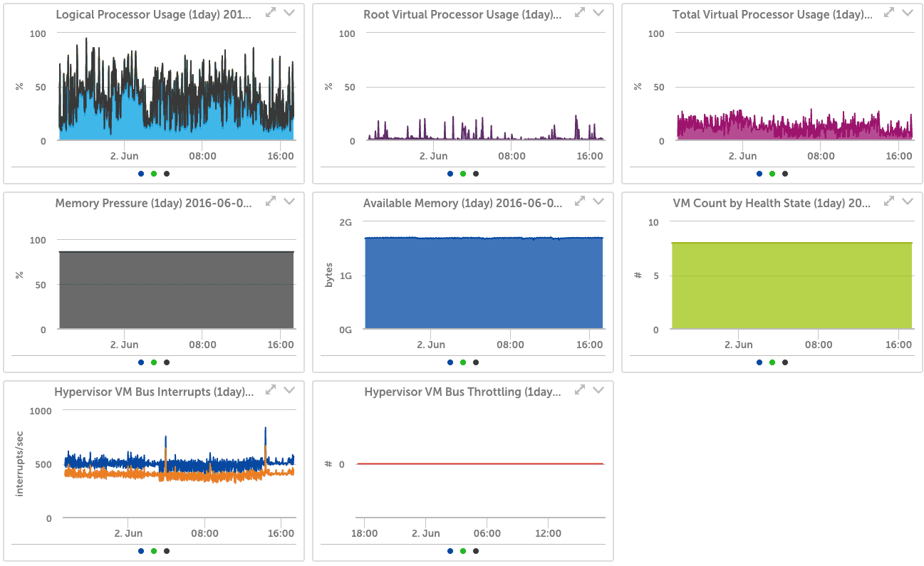Select blue dot under VM Count chart
The width and height of the screenshot is (924, 566).
click(x=759, y=362)
